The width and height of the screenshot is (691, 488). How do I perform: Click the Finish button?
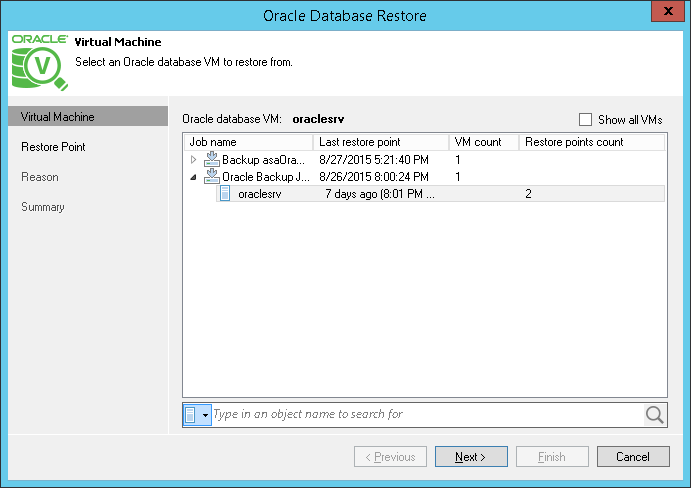click(x=552, y=457)
